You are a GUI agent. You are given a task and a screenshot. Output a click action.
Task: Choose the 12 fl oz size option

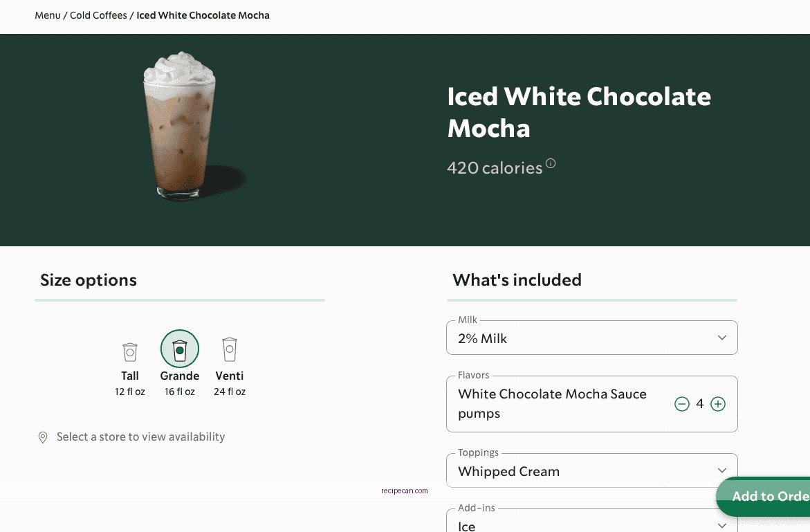(129, 392)
